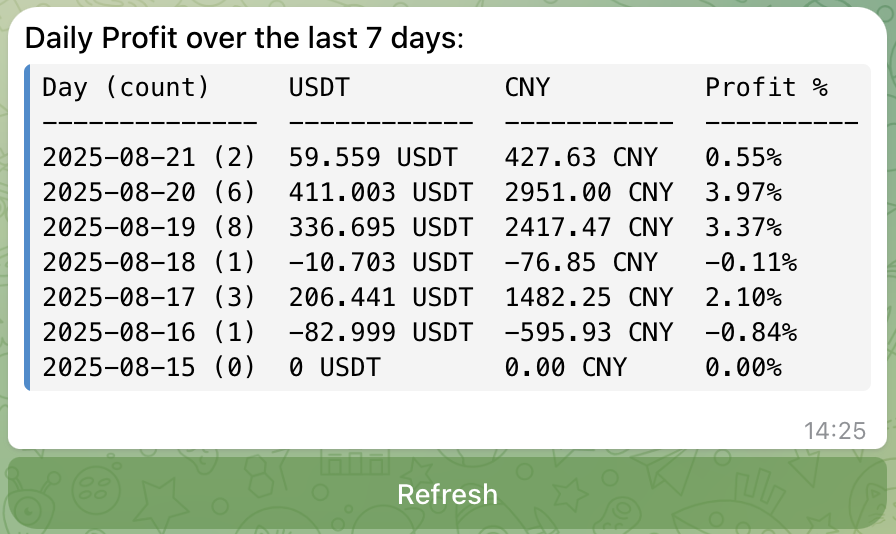Click the blue bar beside the code block
This screenshot has height=534, width=896.
27,227
